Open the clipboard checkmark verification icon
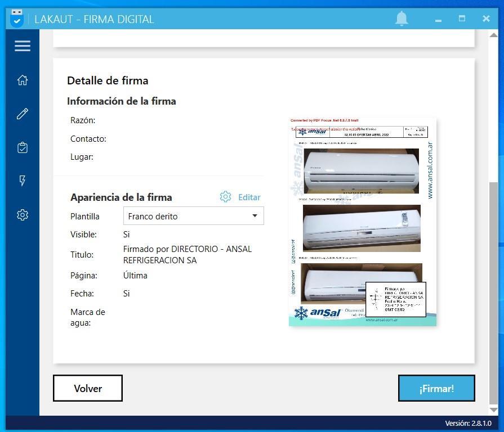The image size is (504, 432). pyautogui.click(x=23, y=147)
